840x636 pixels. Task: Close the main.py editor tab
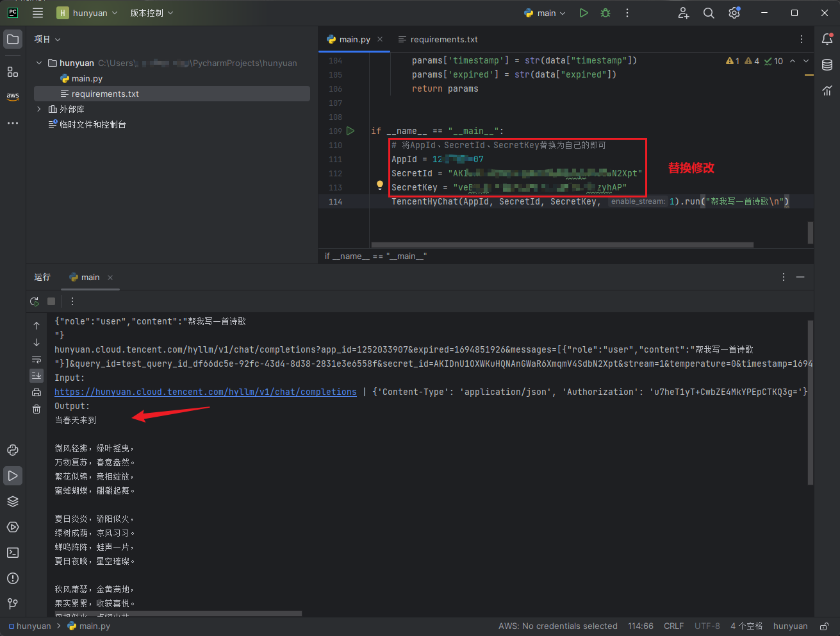pos(380,39)
